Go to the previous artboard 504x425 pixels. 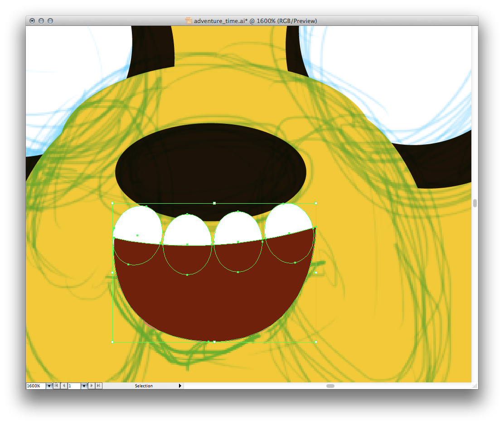coord(63,386)
